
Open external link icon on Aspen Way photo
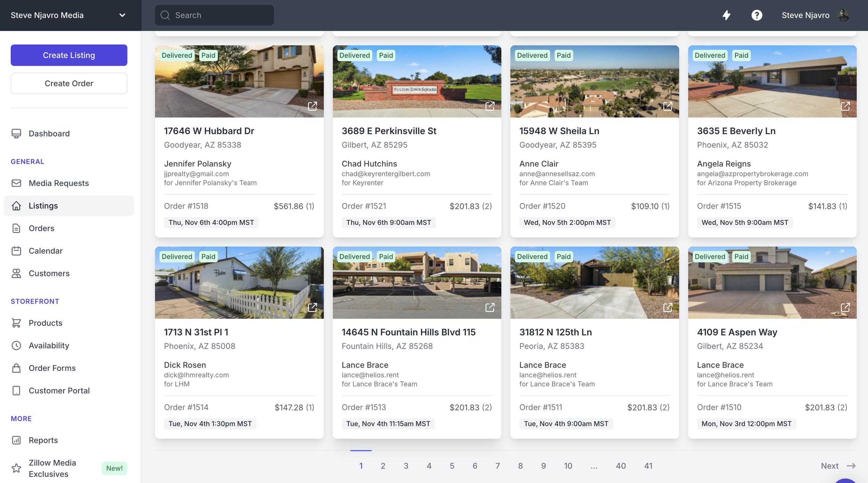pyautogui.click(x=845, y=307)
